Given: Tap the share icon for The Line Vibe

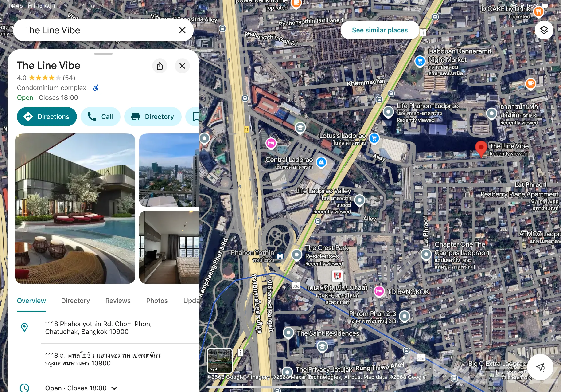Looking at the screenshot, I should point(160,66).
